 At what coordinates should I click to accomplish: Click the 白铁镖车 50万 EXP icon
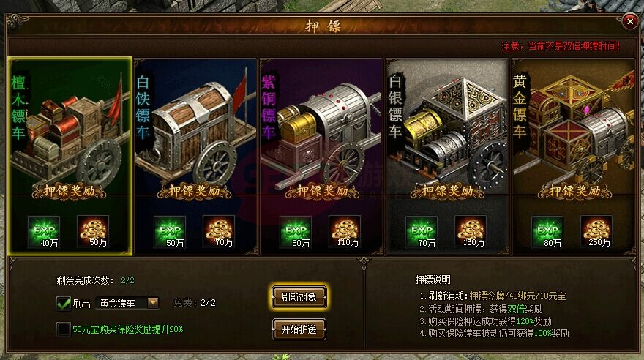pyautogui.click(x=170, y=232)
